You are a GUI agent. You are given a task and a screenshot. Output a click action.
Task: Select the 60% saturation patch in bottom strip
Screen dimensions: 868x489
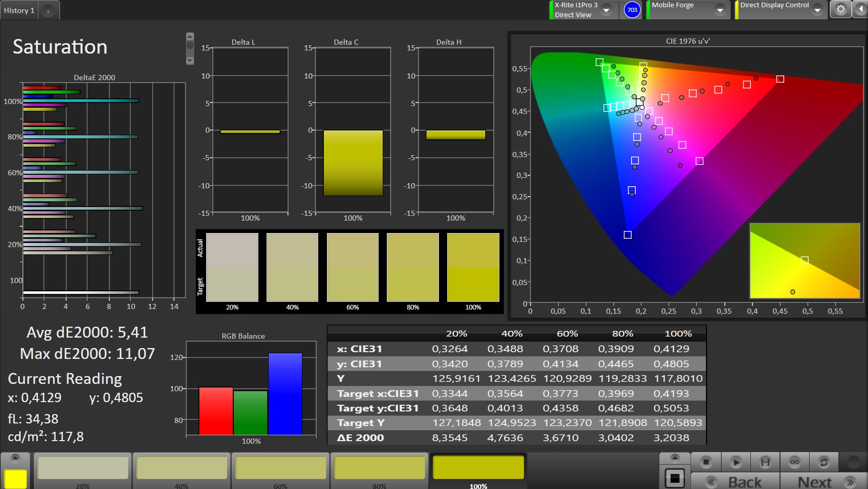(281, 468)
